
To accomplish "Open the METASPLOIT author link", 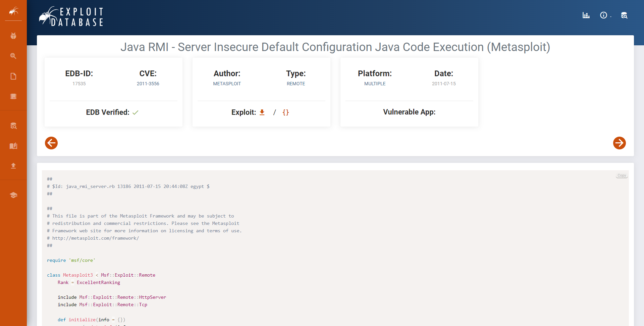I will point(227,84).
